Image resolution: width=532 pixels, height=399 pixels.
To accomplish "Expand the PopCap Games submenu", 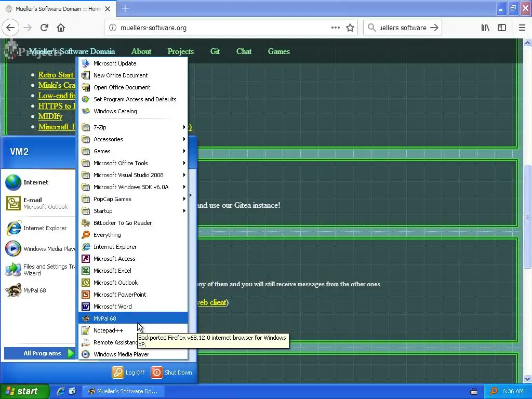I will 134,199.
